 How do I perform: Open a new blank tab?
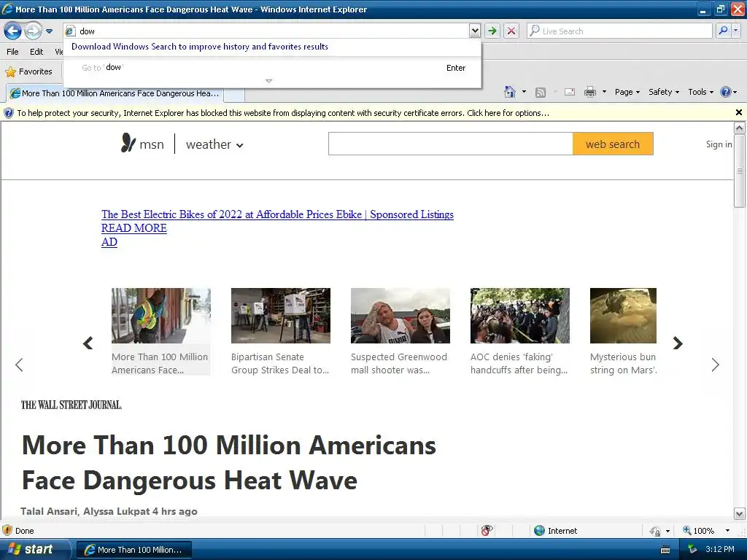point(234,95)
